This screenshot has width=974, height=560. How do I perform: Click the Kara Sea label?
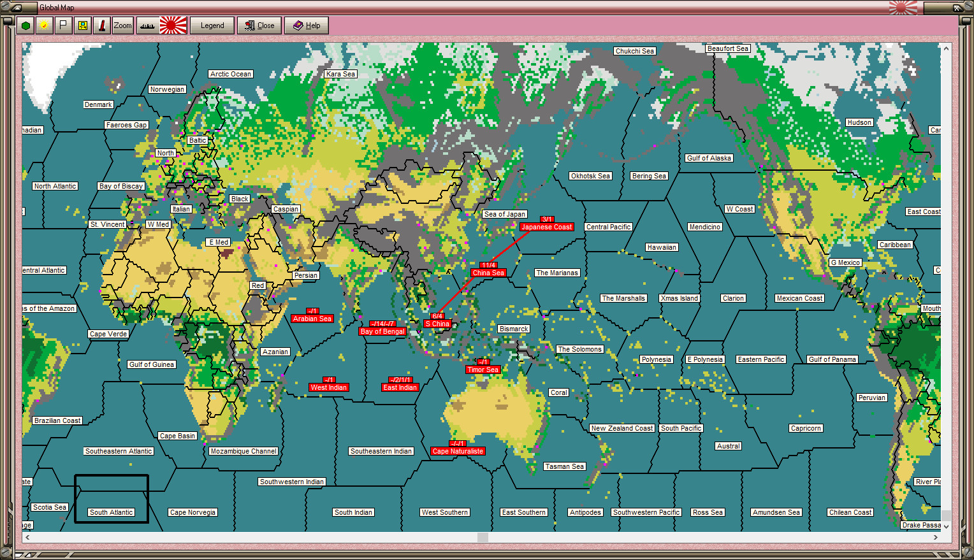(340, 74)
